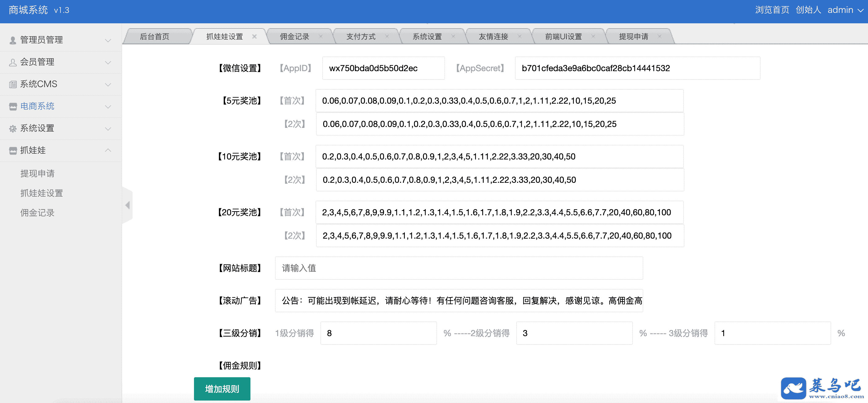Click the 管理员管理 user icon in sidebar
Screen dimensions: 868x403
tap(13, 40)
